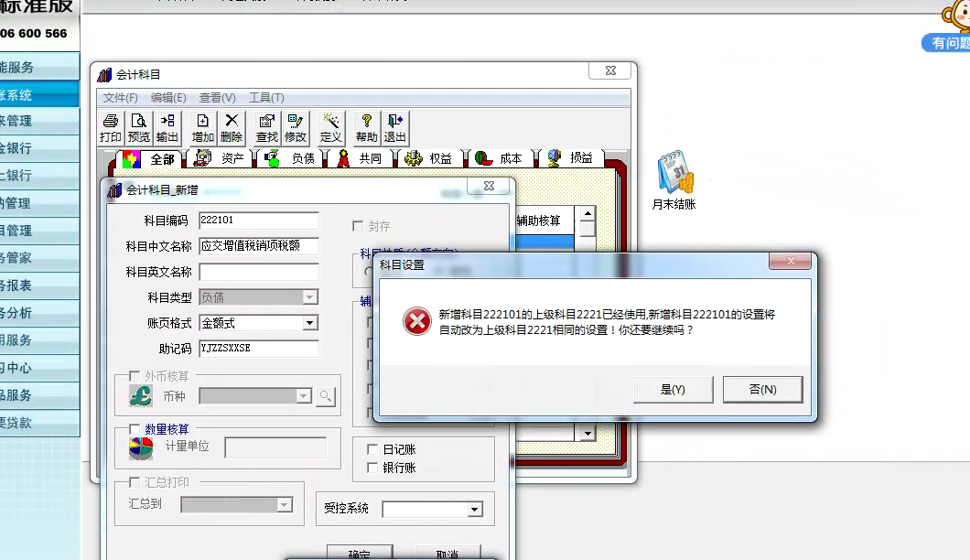Open the 工具(T) menu

[x=266, y=98]
